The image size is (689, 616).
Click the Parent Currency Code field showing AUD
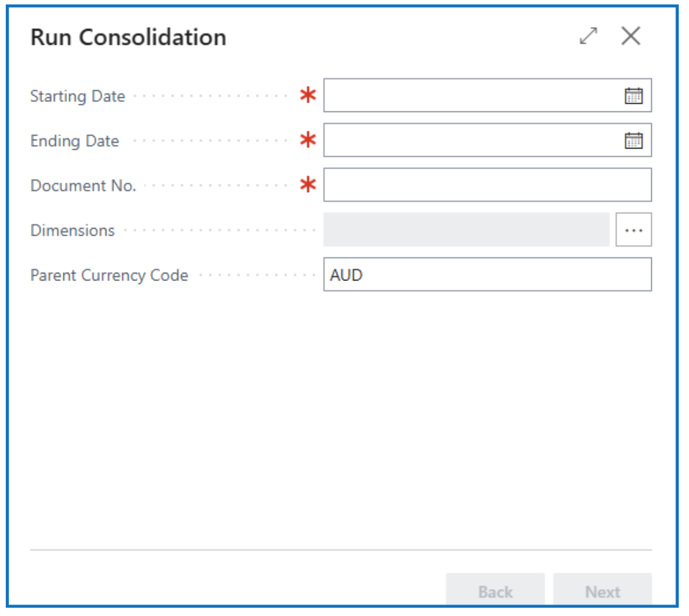pos(487,275)
